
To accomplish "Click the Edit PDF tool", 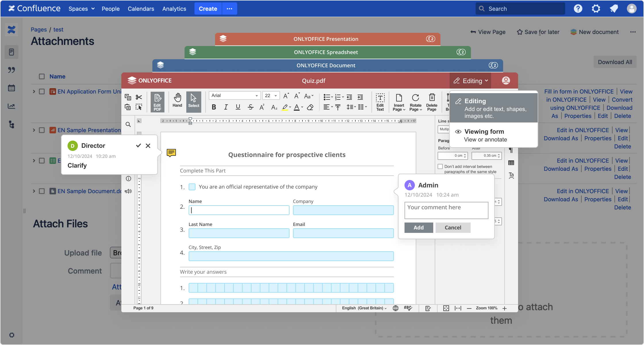I will tap(157, 102).
